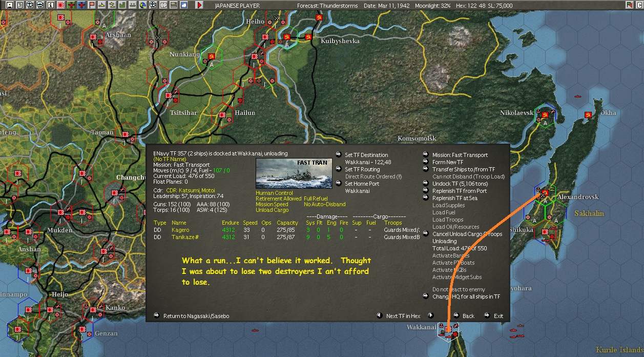Click the arrow beside Form New TF

click(426, 162)
